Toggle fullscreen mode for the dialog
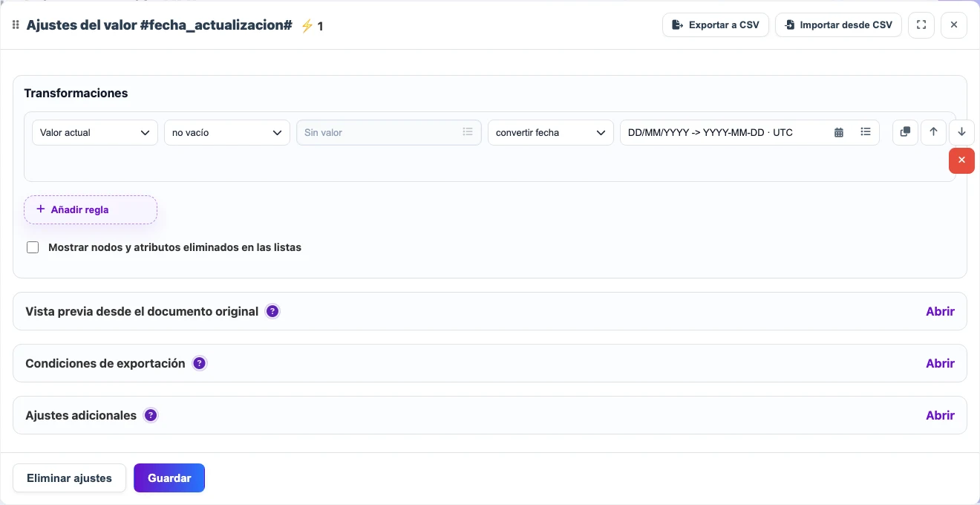The image size is (980, 505). [921, 25]
